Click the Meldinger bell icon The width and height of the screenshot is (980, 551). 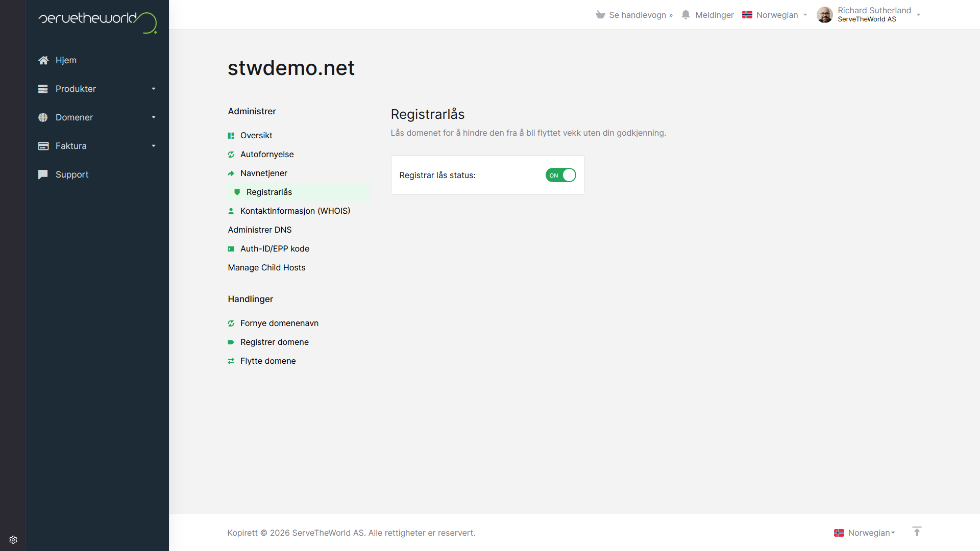pyautogui.click(x=686, y=15)
